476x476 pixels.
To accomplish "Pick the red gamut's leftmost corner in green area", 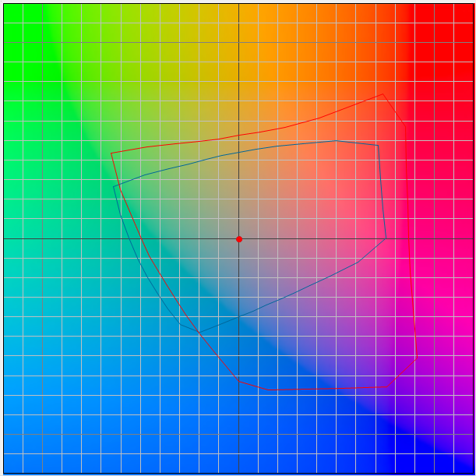I will pyautogui.click(x=111, y=153).
